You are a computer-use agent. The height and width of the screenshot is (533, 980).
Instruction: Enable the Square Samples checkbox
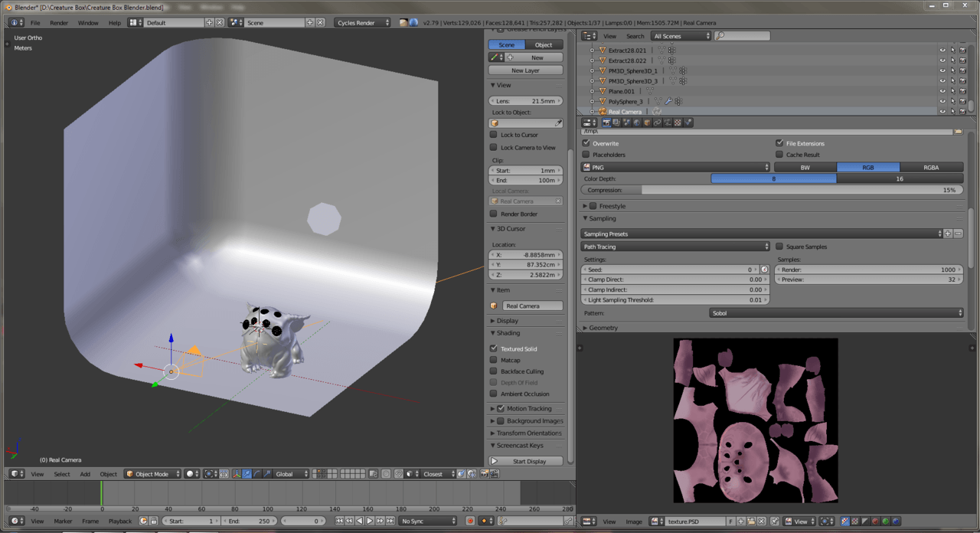pyautogui.click(x=779, y=247)
